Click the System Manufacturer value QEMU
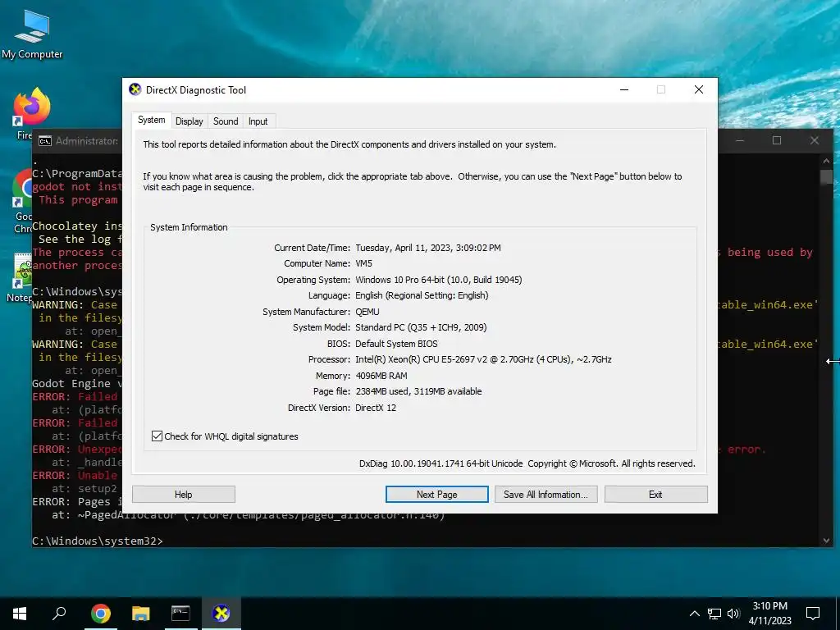The image size is (840, 630). 367,312
